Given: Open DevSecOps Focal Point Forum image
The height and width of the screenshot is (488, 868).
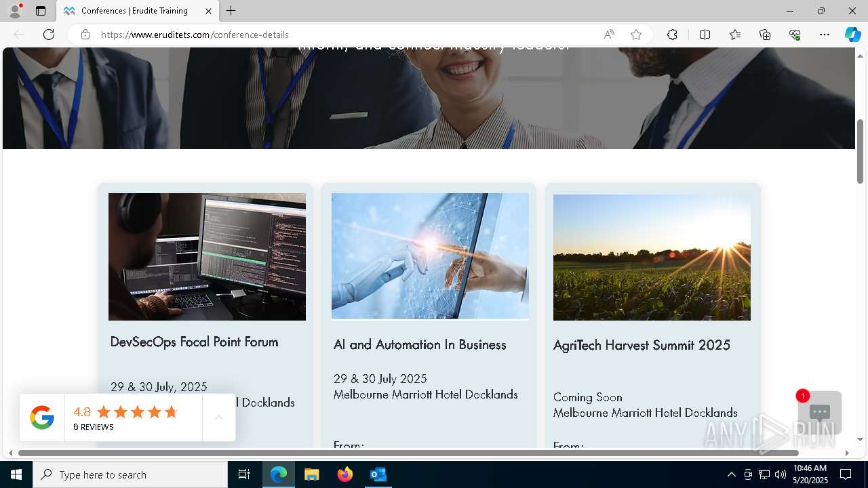Looking at the screenshot, I should pyautogui.click(x=207, y=257).
